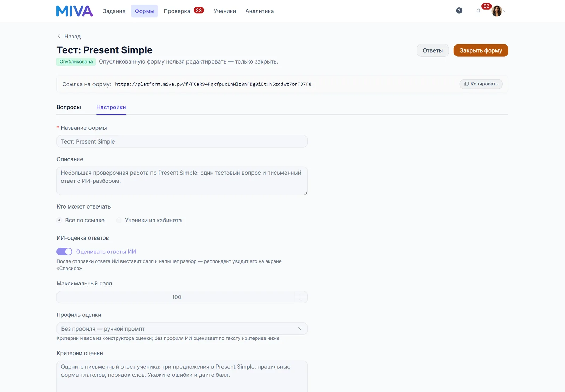This screenshot has width=565, height=392.
Task: Click the Ответы button
Action: (x=433, y=50)
